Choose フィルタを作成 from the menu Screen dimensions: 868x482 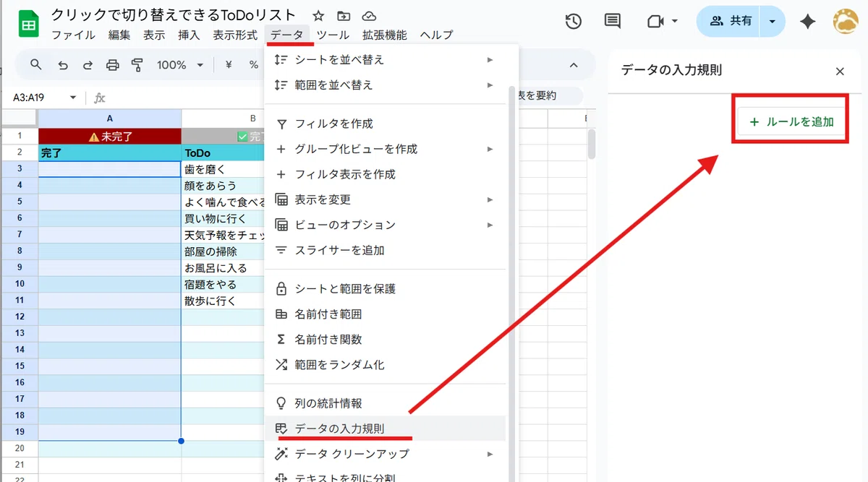click(385, 124)
